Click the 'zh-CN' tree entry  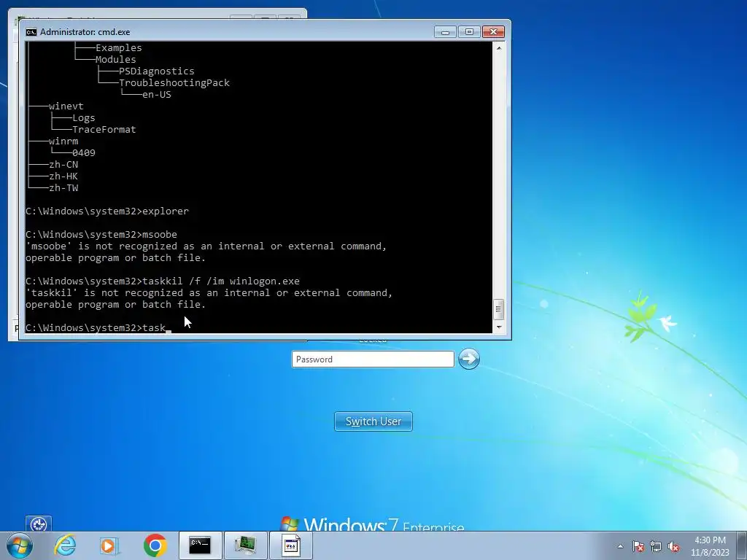(63, 164)
